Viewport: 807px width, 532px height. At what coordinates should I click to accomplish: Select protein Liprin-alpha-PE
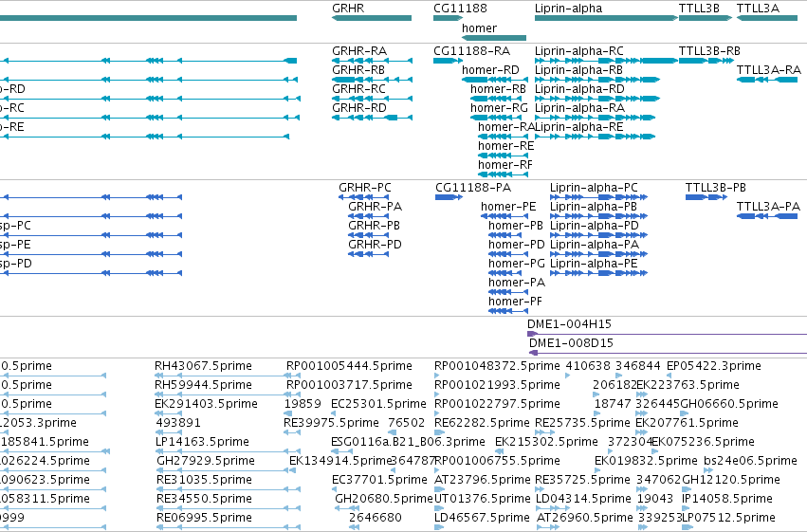point(594,264)
